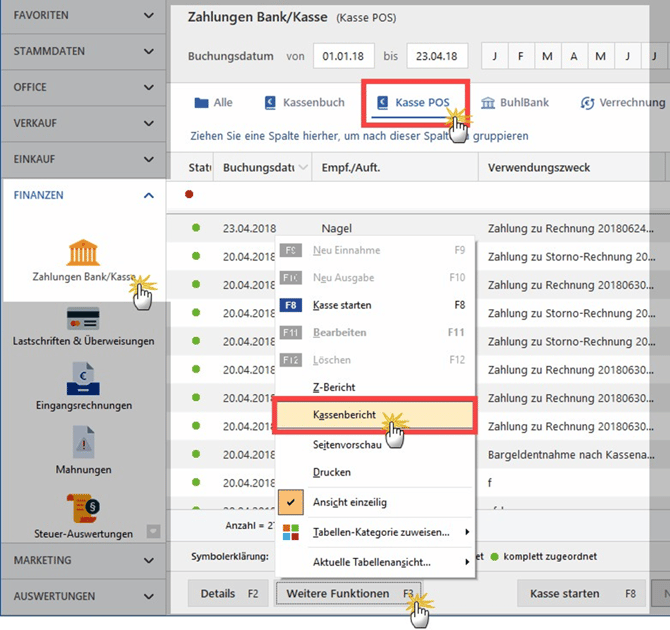Open Eingangsrechnungen folder icon
The width and height of the screenshot is (670, 630).
[83, 383]
